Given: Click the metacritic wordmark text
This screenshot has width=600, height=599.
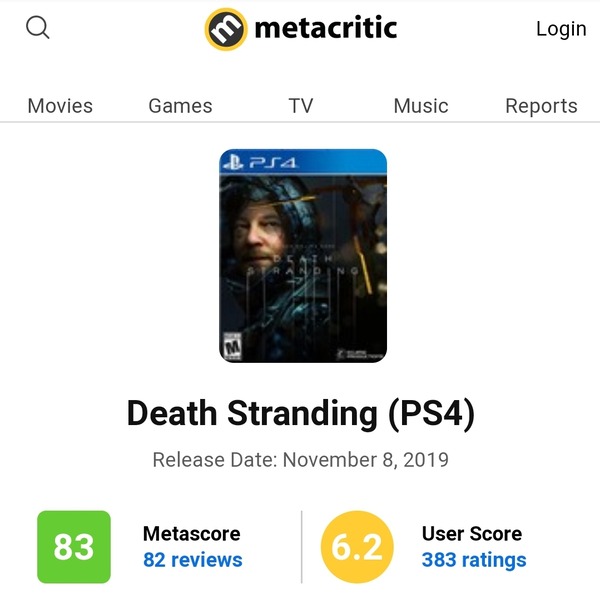Looking at the screenshot, I should [325, 28].
